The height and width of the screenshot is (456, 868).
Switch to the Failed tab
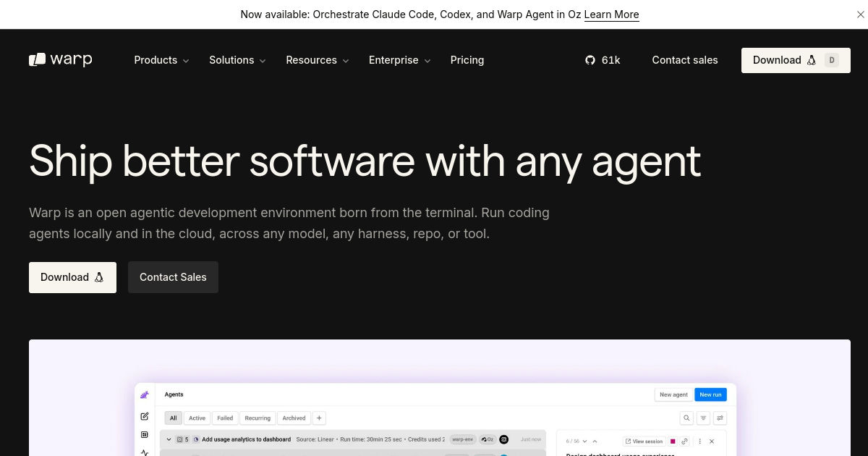[x=225, y=418]
